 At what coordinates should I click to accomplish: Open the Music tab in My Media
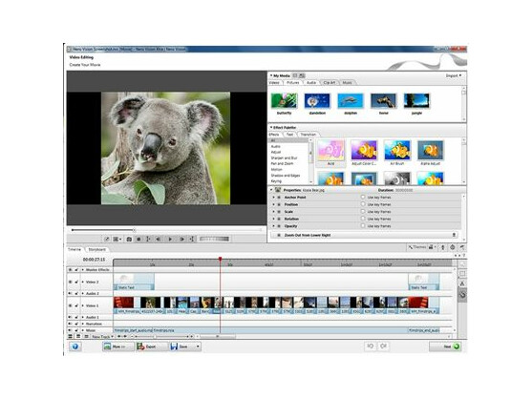pyautogui.click(x=347, y=82)
